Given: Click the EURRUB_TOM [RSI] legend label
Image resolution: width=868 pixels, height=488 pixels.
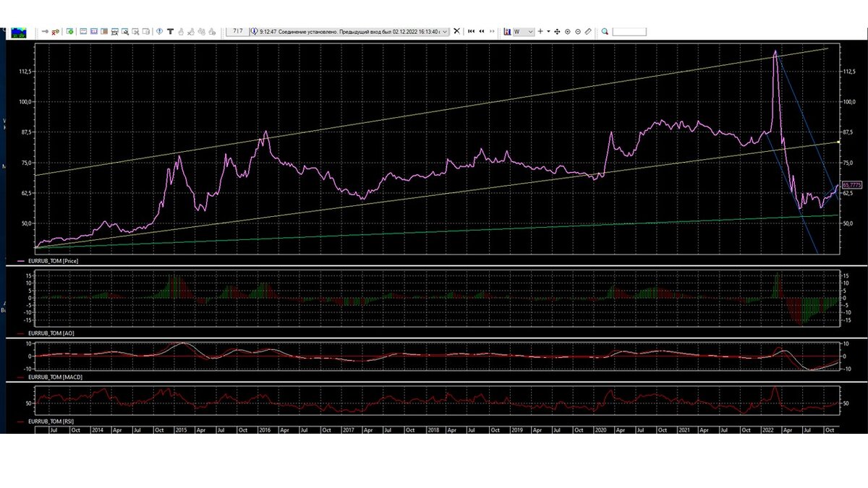Looking at the screenshot, I should [x=51, y=420].
